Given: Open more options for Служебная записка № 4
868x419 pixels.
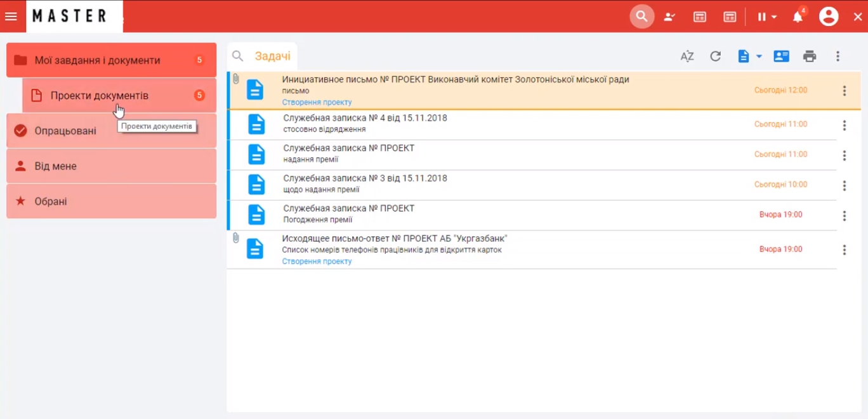Looking at the screenshot, I should [845, 125].
